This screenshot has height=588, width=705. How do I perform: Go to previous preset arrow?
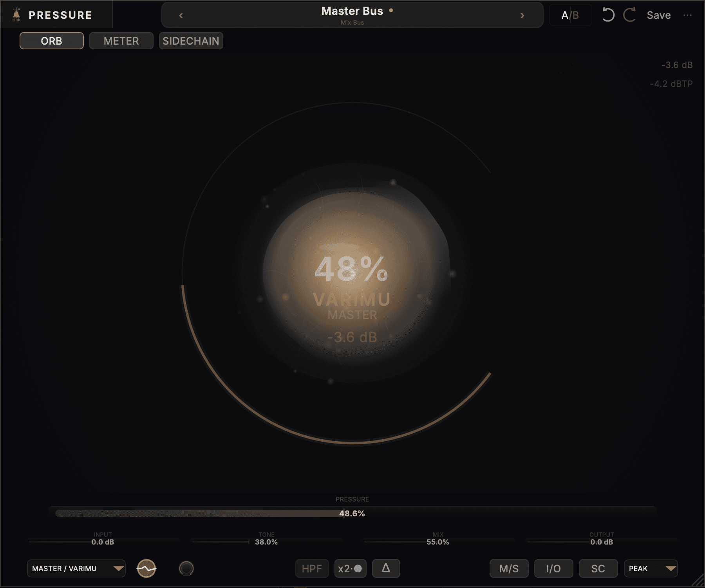tap(181, 16)
